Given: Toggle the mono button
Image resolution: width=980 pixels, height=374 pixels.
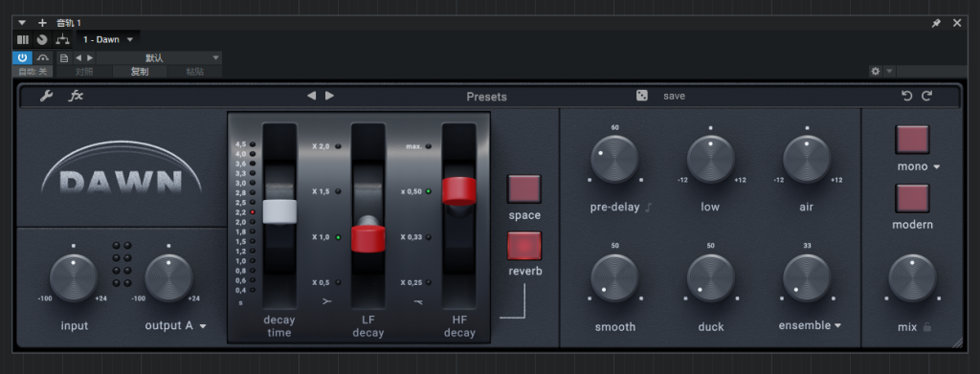Looking at the screenshot, I should 912,140.
